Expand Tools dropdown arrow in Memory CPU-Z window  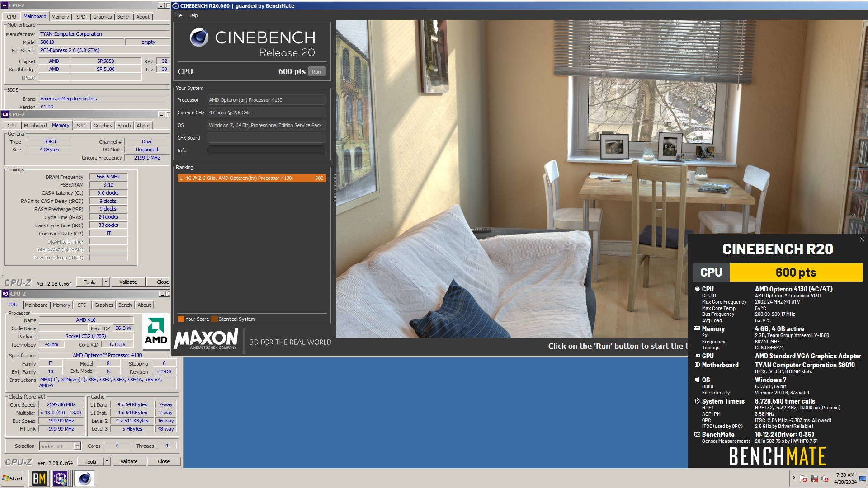coord(106,282)
